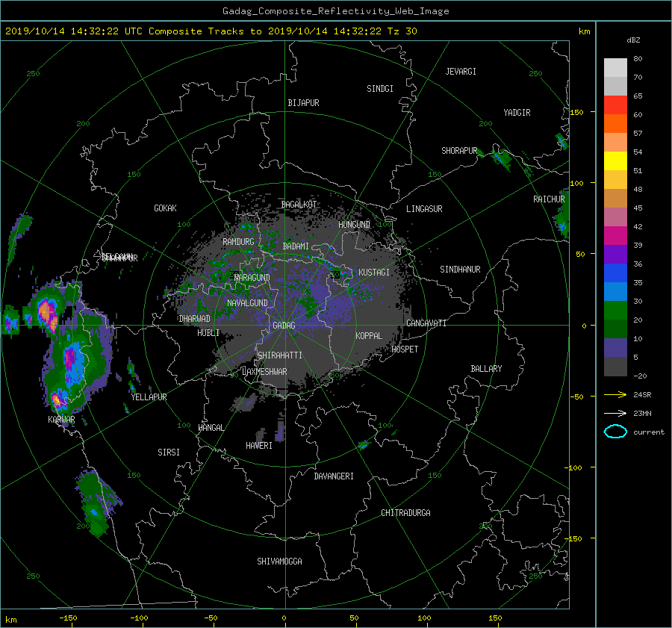Screen dimensions: 672x628
Task: Click the NAVALGUND label
Action: click(x=247, y=302)
